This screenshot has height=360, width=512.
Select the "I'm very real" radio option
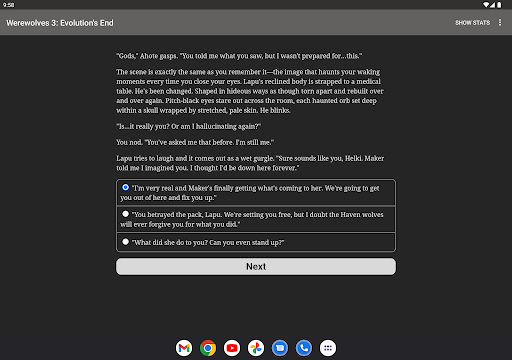point(256,193)
